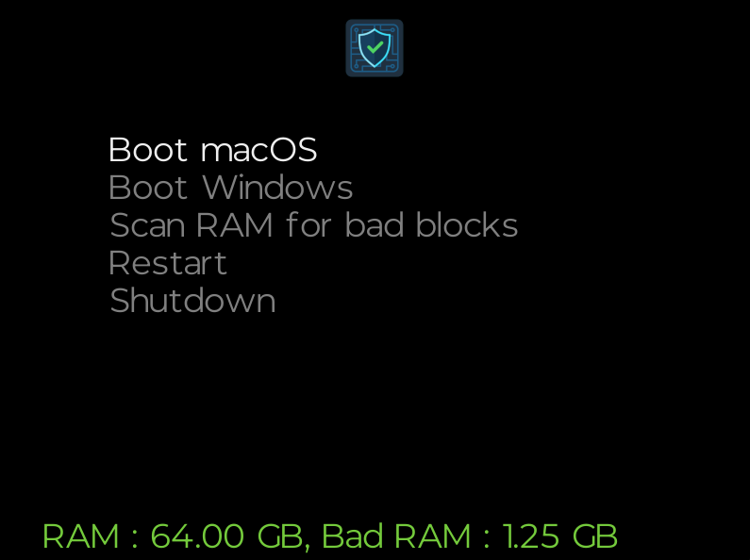
Task: Click the green status line at bottom
Action: pyautogui.click(x=330, y=536)
